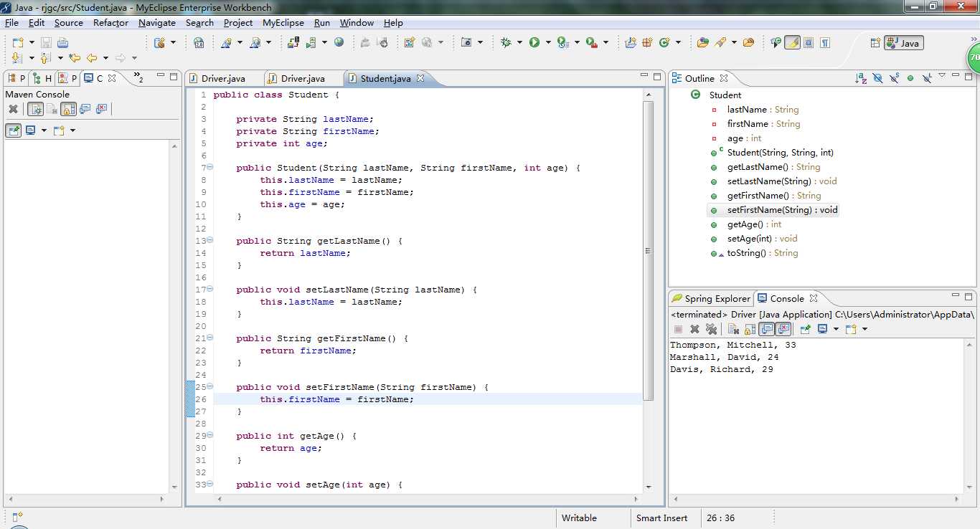Screen dimensions: 980x529
Task: Click the editor vertical scrollbar thumb
Action: pos(649,251)
